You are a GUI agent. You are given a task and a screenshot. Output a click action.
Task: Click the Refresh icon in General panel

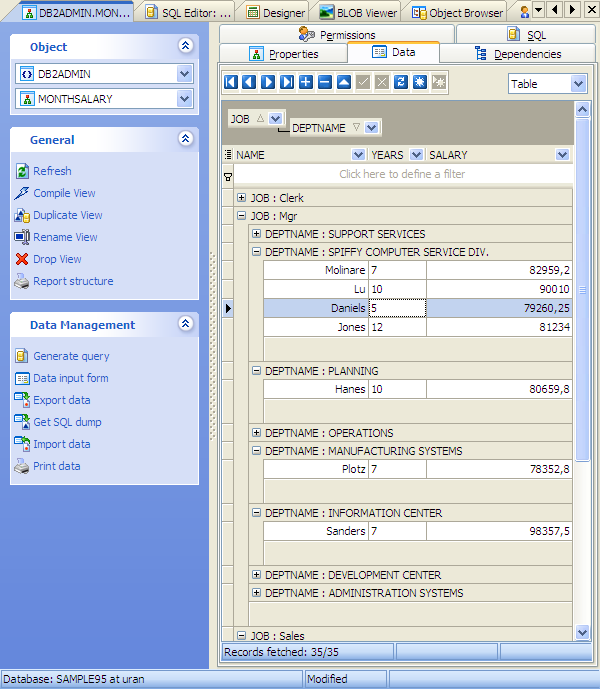point(22,171)
